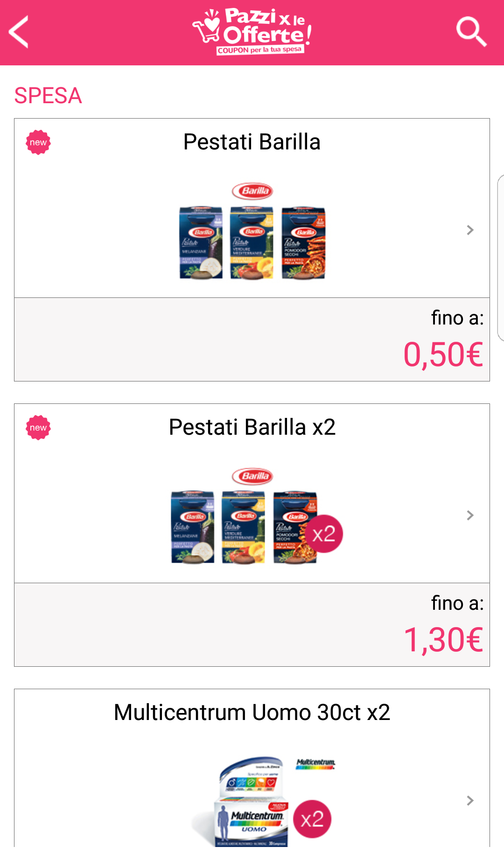This screenshot has width=504, height=861.
Task: Open the Pestati Barilla x2 title
Action: pos(252,427)
